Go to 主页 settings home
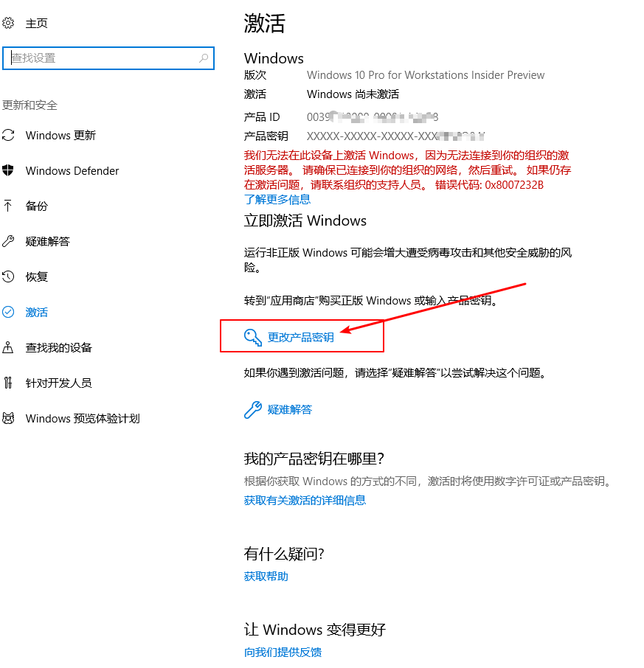 coord(36,23)
